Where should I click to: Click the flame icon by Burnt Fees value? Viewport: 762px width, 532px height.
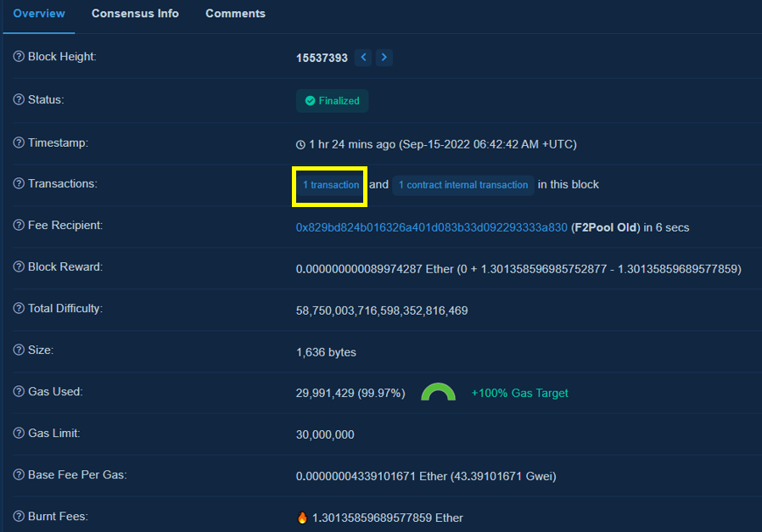coord(302,518)
